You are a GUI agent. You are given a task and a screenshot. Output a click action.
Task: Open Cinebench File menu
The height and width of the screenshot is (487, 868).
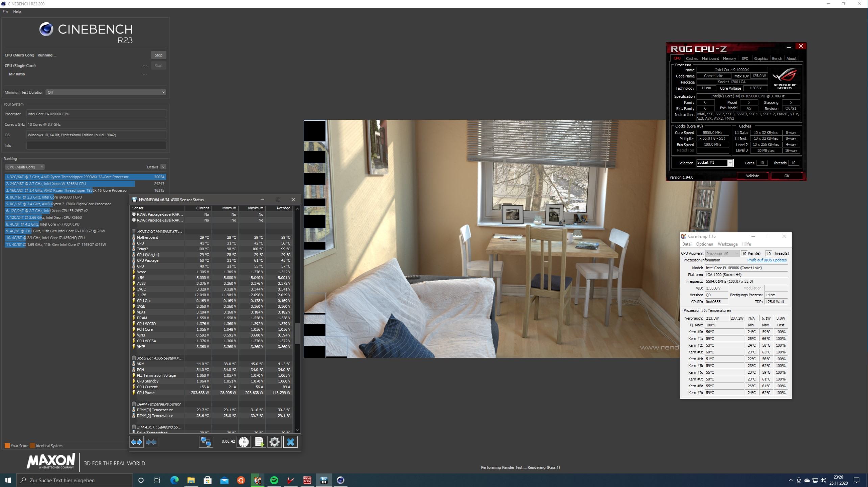tap(5, 11)
